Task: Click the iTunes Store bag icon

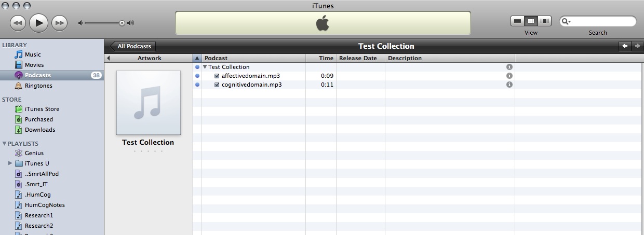Action: point(19,109)
